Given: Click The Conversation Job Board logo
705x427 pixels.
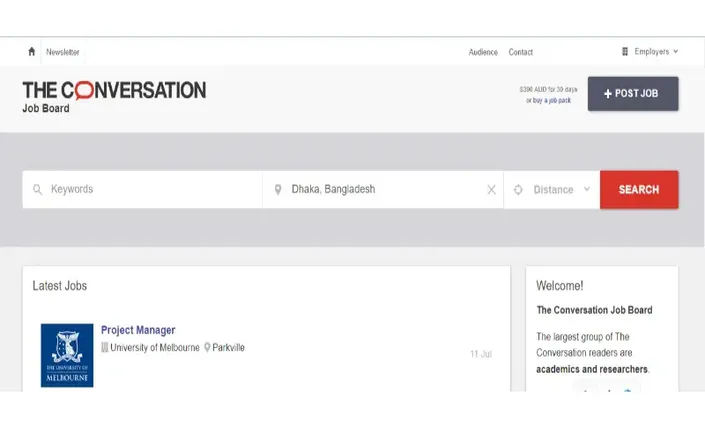Looking at the screenshot, I should click(x=114, y=97).
